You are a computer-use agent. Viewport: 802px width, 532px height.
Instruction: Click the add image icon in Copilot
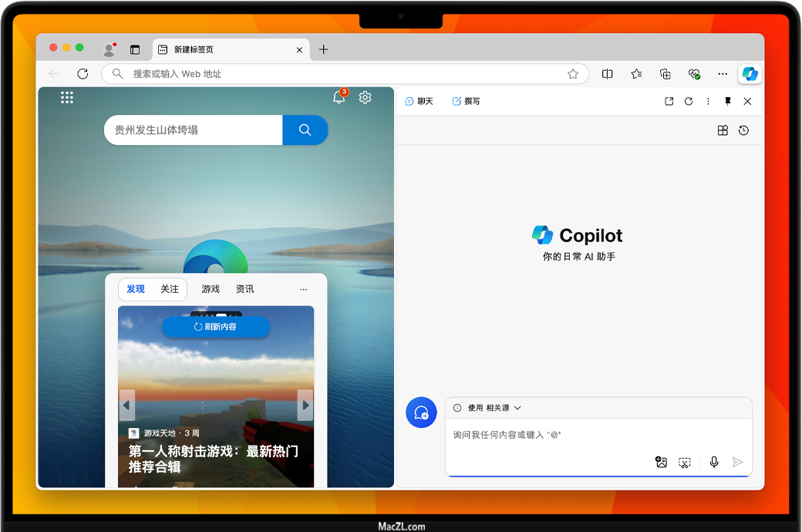(x=661, y=462)
